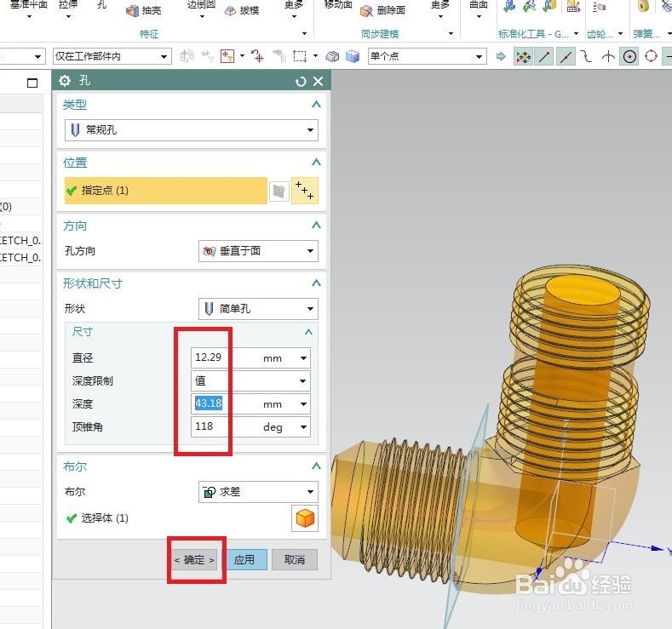This screenshot has width=672, height=629.
Task: Click the 确定 (OK) button
Action: (x=194, y=560)
